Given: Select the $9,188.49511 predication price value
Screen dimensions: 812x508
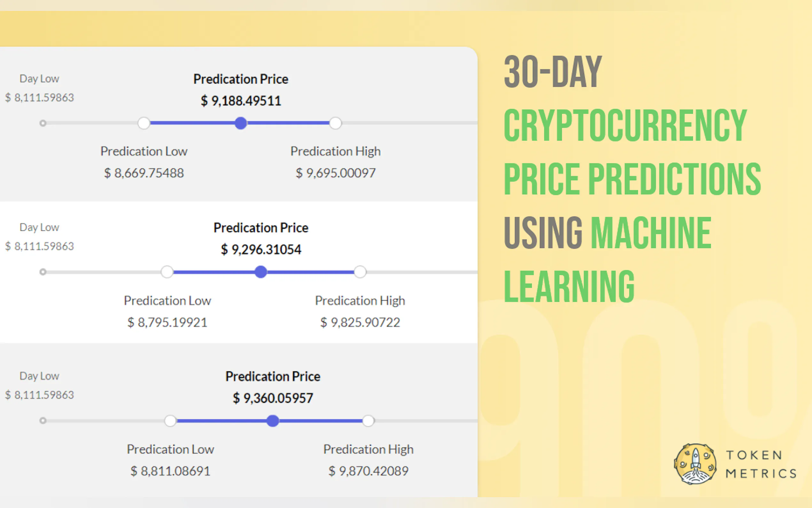Looking at the screenshot, I should 241,101.
